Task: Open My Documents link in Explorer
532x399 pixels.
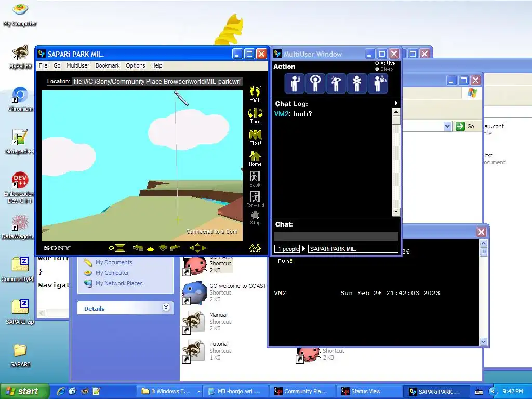Action: click(x=114, y=262)
